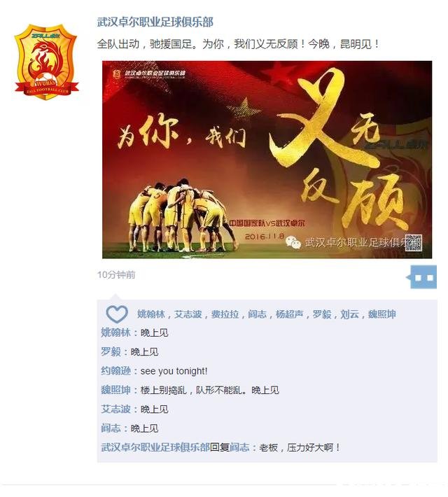Open 罗毅 in the likes list
This screenshot has width=448, height=497.
(x=322, y=314)
